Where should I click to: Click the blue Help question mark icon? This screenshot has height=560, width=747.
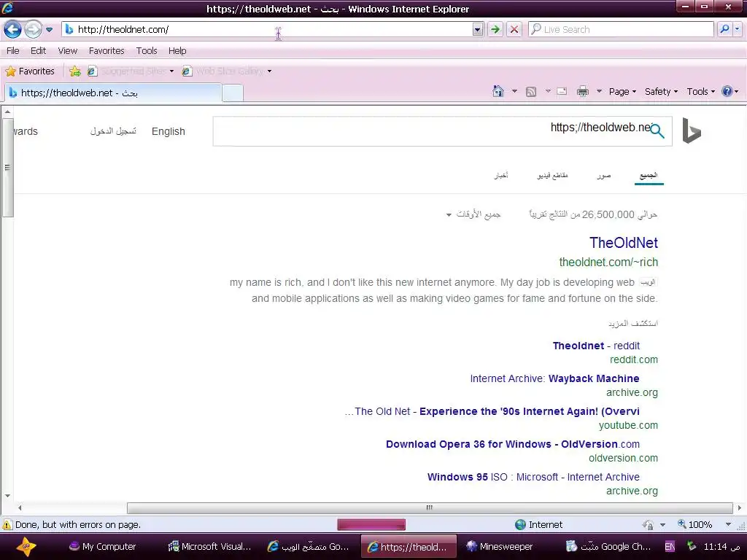[727, 91]
